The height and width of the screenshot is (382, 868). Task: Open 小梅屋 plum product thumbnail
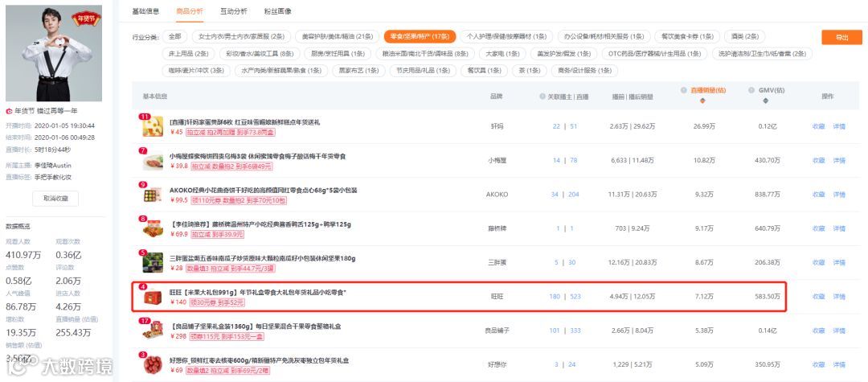(153, 161)
